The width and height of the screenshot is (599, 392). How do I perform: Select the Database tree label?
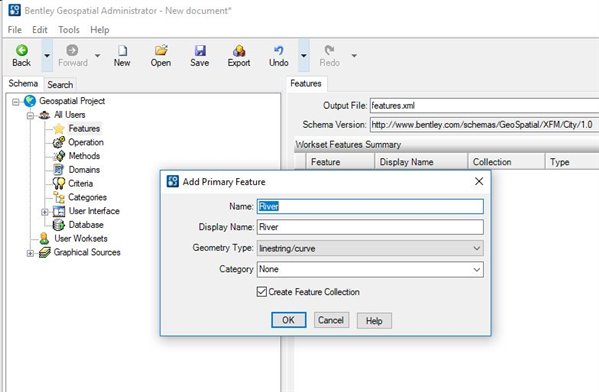point(86,225)
